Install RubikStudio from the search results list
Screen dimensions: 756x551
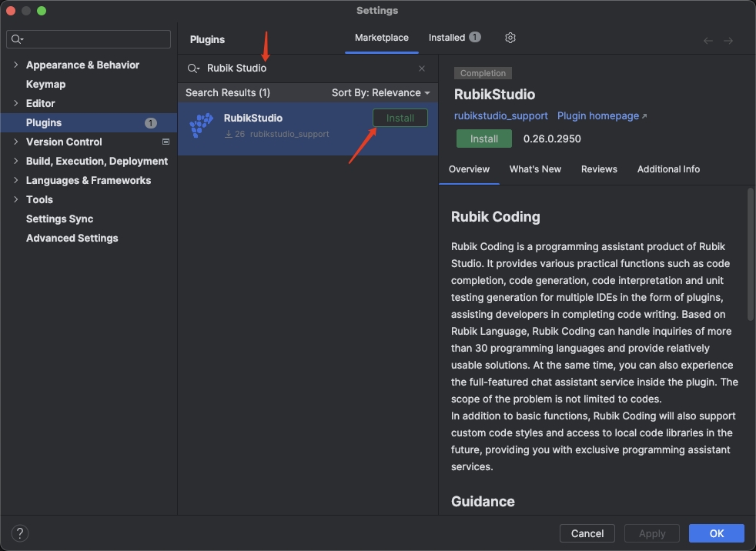tap(400, 118)
